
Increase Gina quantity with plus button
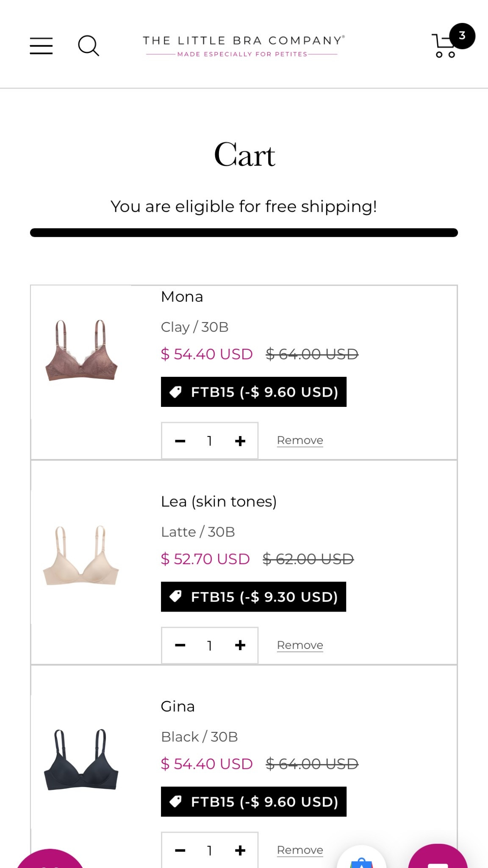tap(240, 850)
